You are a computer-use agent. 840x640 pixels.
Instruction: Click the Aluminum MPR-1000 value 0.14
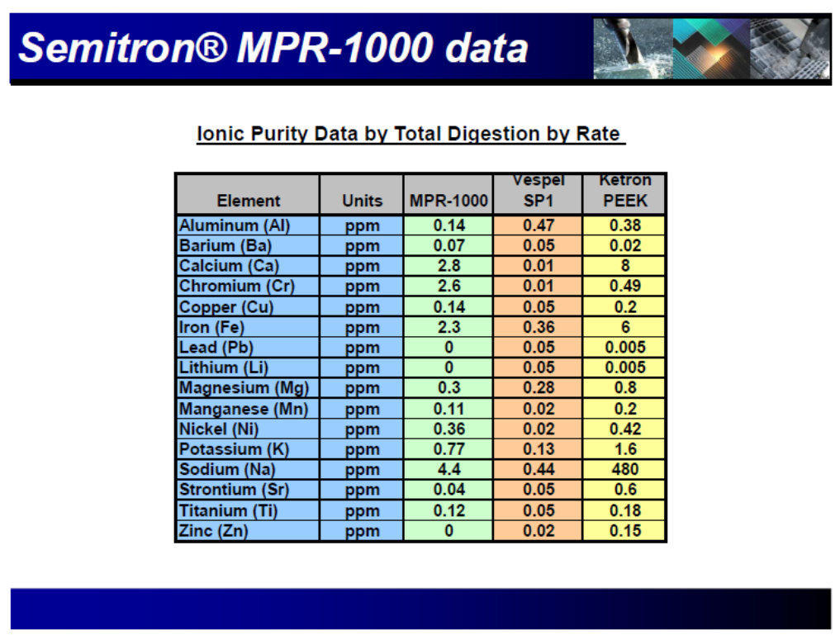coord(448,225)
